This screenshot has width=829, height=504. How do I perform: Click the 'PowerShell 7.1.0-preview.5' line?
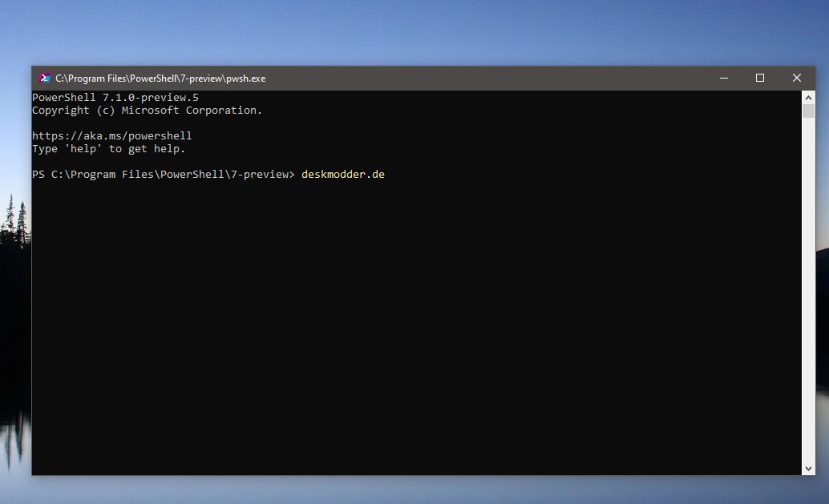115,97
